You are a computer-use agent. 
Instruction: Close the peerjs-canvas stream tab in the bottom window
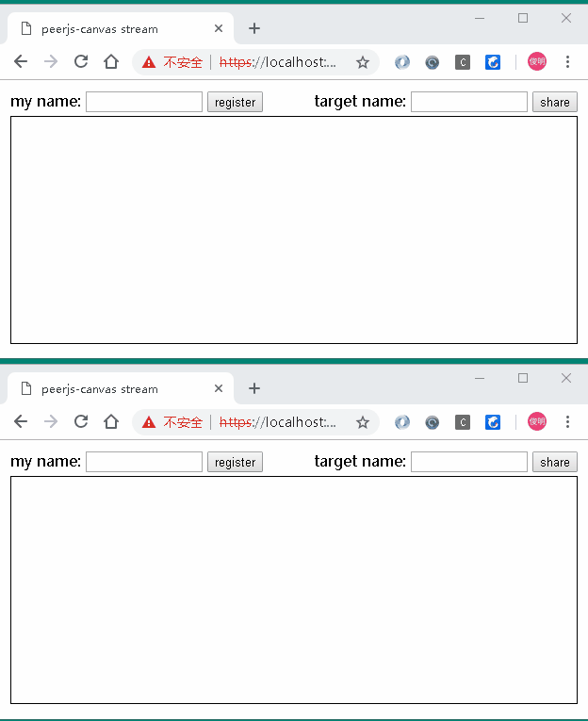click(x=219, y=388)
